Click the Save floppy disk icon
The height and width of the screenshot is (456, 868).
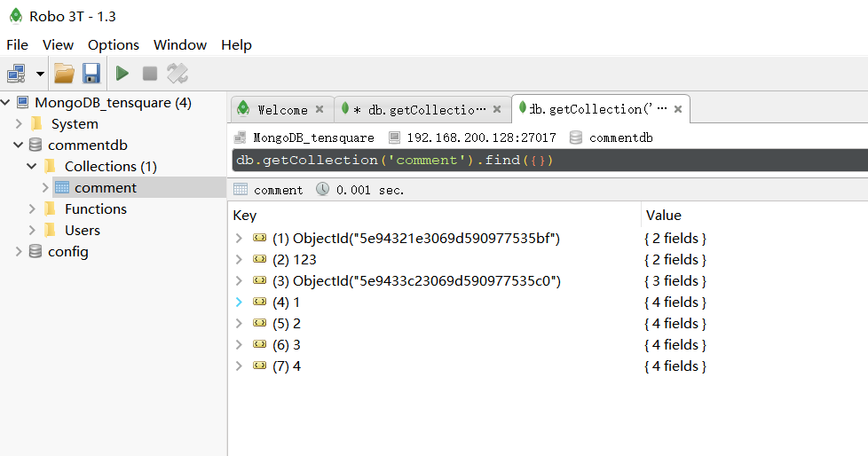click(91, 73)
